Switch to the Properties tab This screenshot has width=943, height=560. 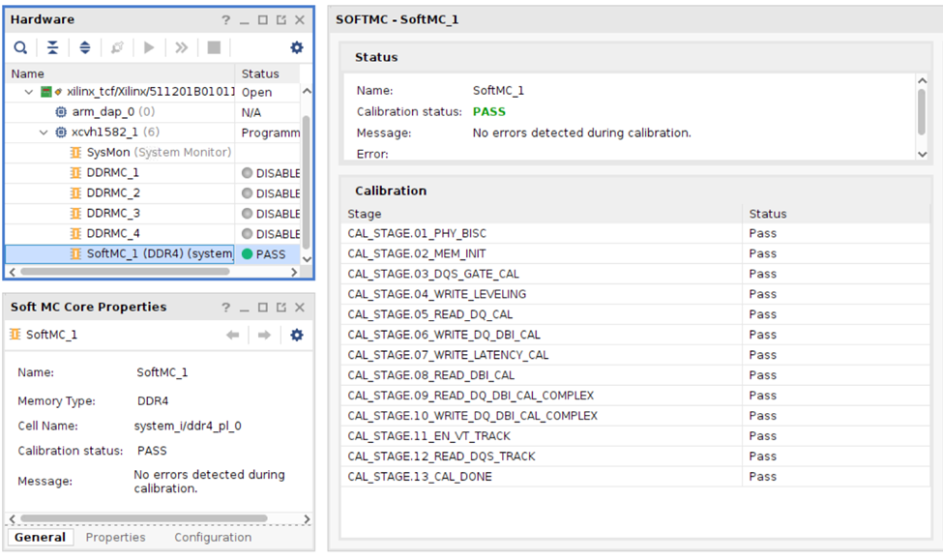click(x=115, y=537)
